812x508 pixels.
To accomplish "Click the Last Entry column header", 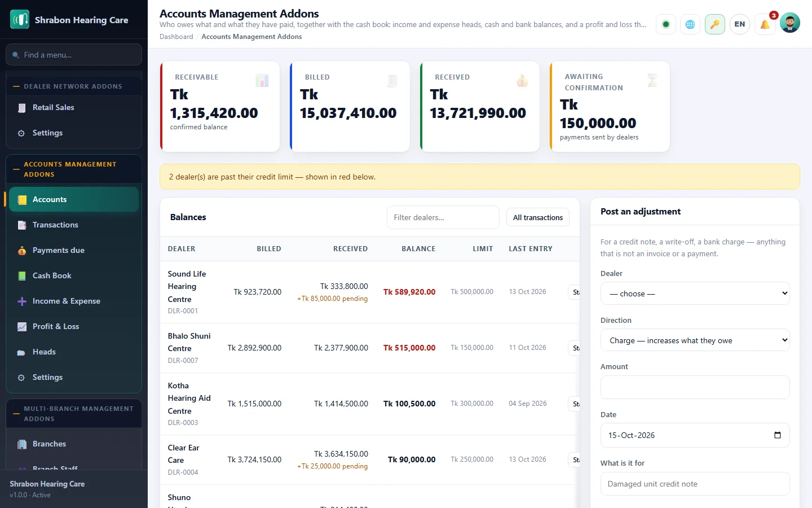I will click(531, 249).
